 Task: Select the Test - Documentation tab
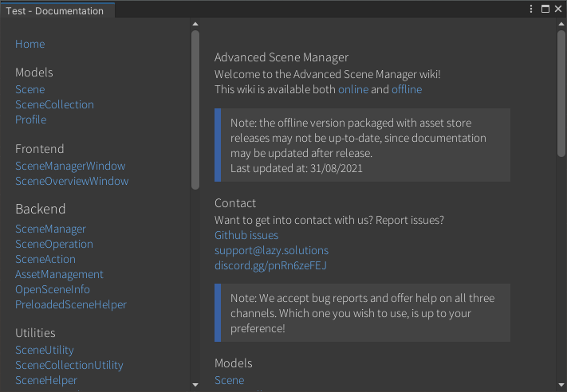[x=57, y=10]
